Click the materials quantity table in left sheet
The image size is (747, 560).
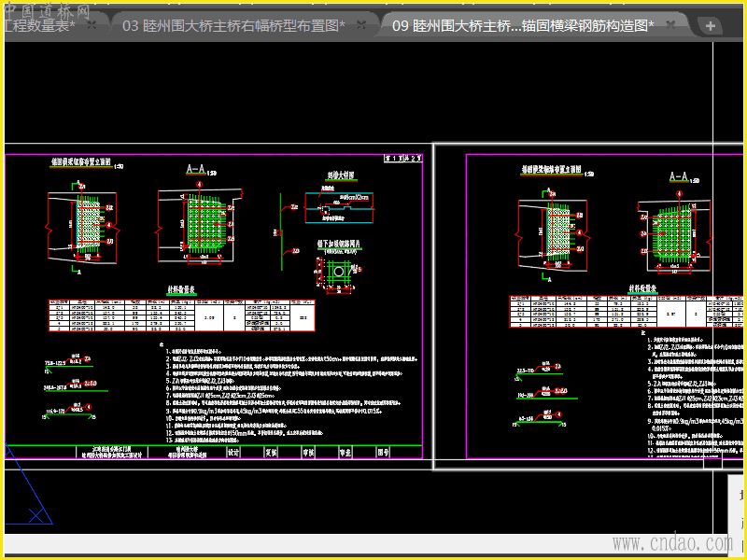pos(182,315)
